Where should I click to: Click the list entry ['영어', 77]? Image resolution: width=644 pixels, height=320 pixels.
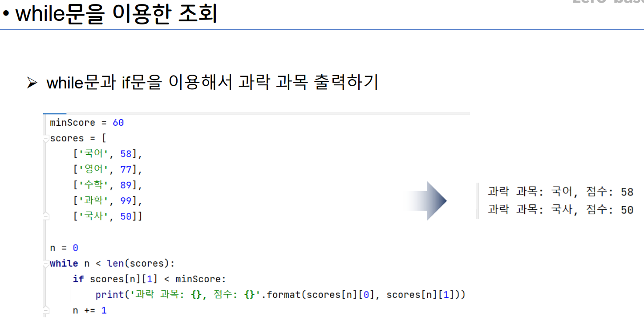[107, 170]
